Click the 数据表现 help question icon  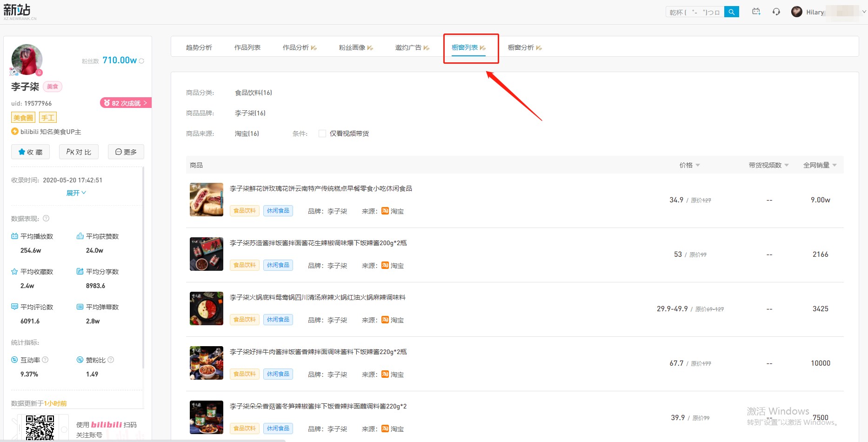pos(46,218)
